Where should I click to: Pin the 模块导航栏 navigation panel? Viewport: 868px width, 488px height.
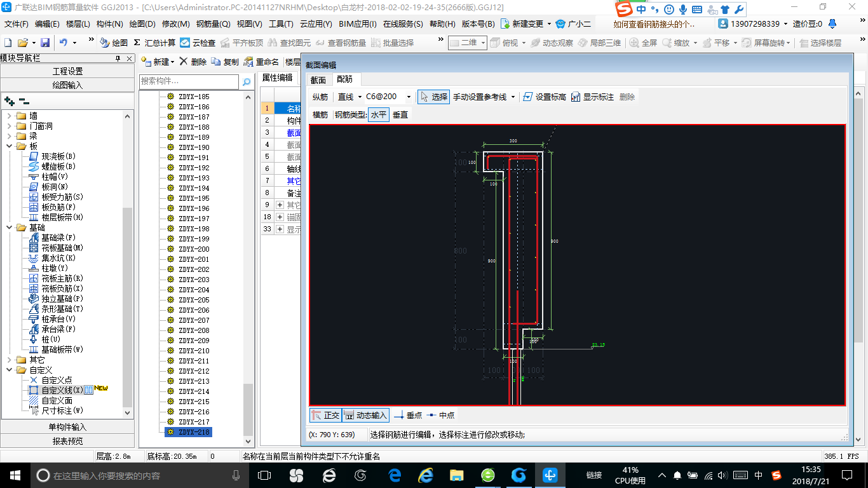click(118, 58)
